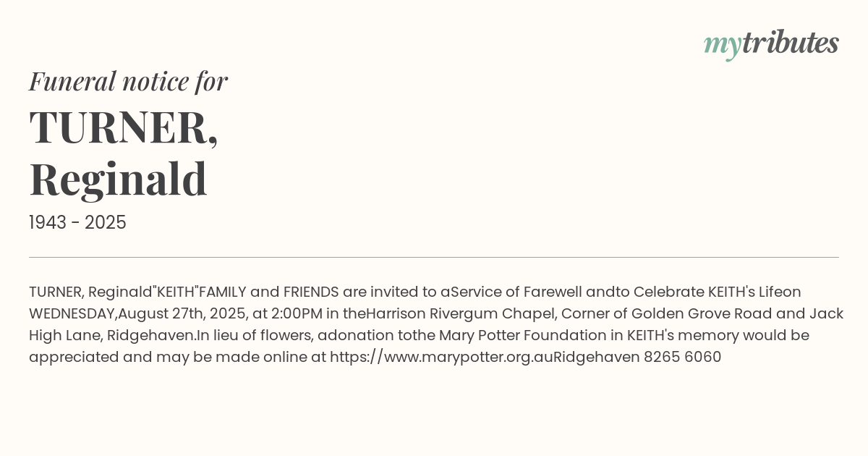Click the "Service of Farewell" text
Image resolution: width=868 pixels, height=456 pixels.
(516, 292)
